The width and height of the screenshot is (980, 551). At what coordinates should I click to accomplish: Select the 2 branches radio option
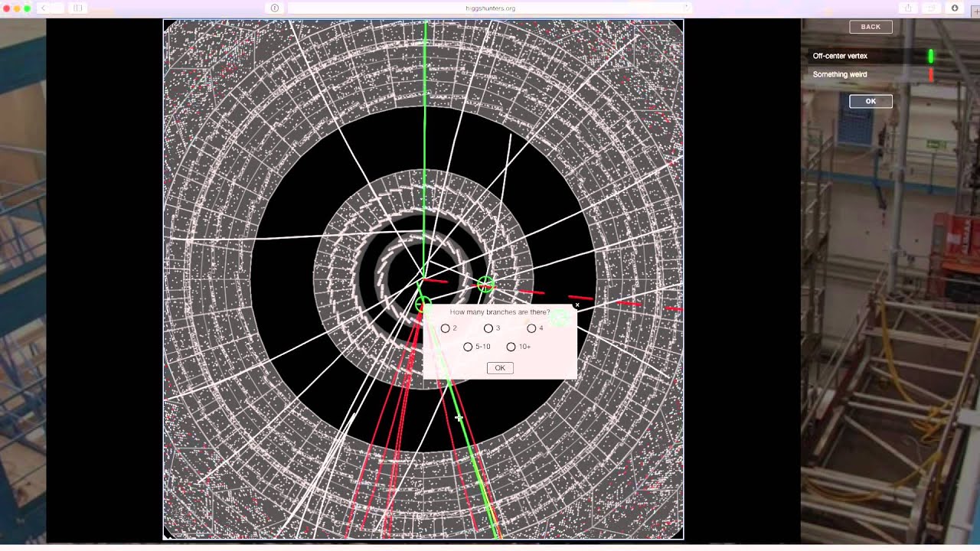tap(445, 328)
